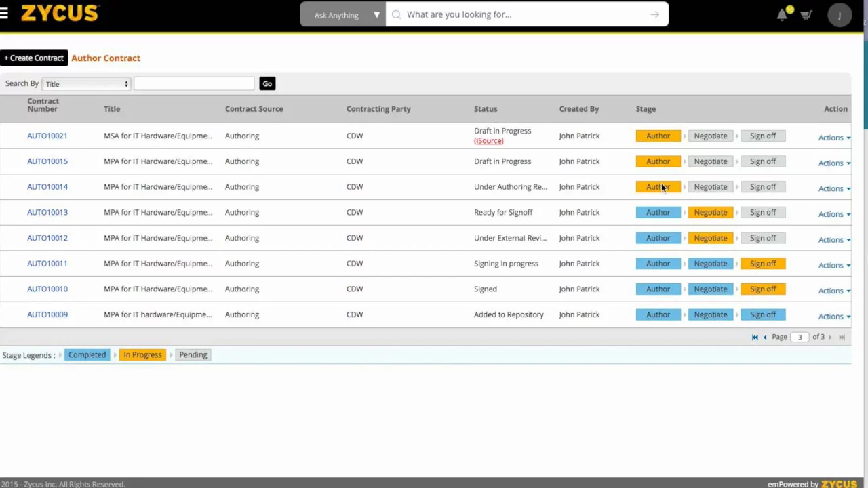Click the ZYCUS logo
The image size is (868, 488).
coord(59,13)
